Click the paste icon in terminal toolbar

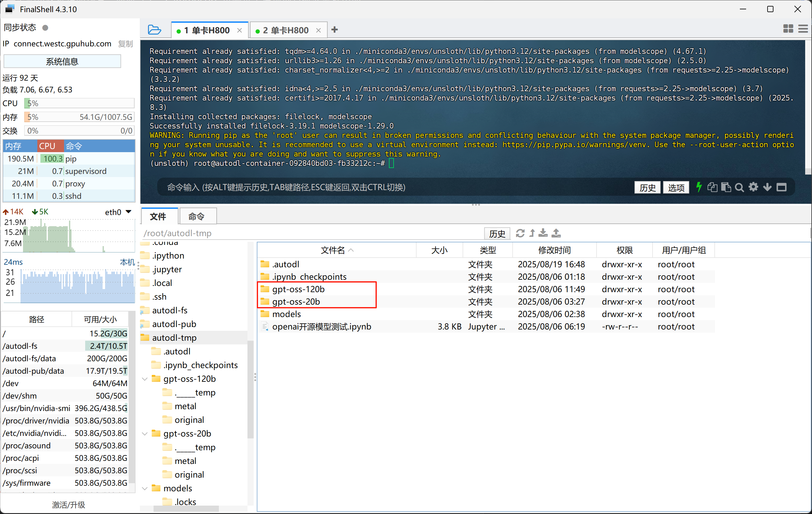726,187
